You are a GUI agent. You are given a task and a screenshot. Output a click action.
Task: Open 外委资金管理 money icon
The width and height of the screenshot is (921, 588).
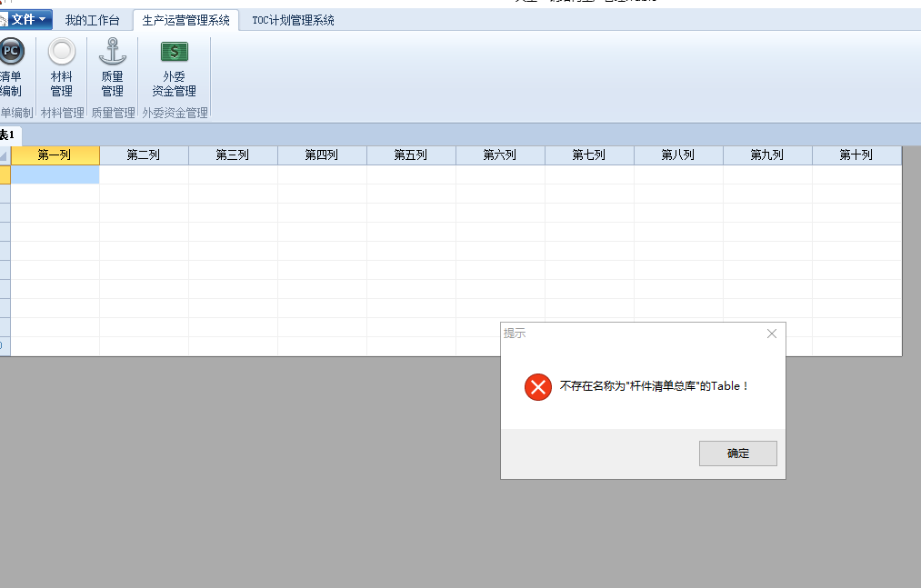(174, 53)
